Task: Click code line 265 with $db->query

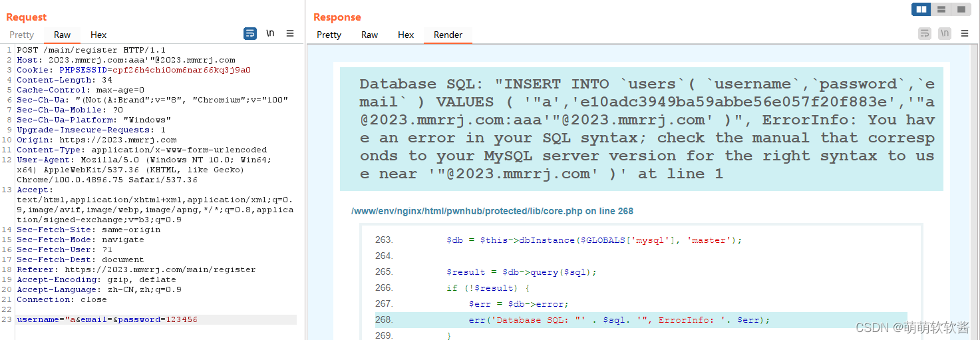Action: 522,272
